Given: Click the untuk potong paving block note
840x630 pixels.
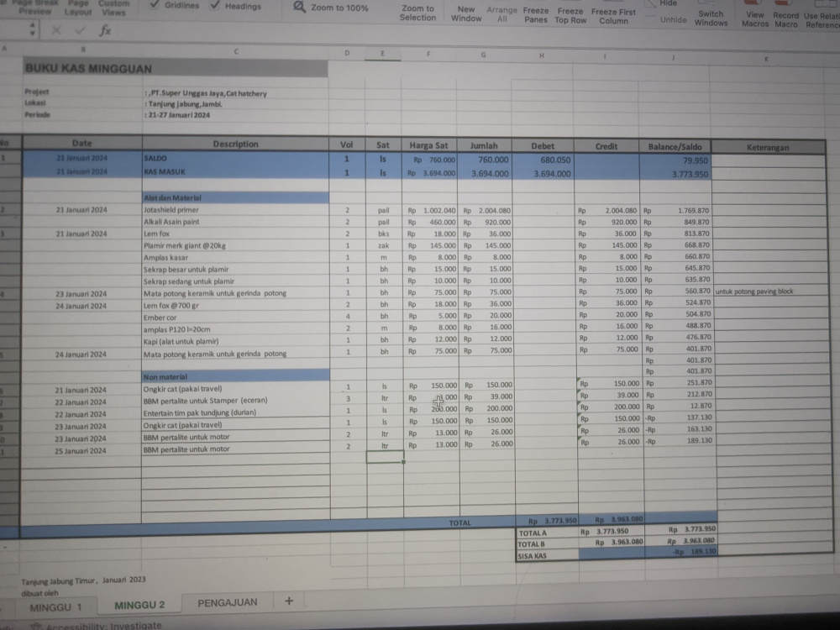Looking at the screenshot, I should point(754,291).
